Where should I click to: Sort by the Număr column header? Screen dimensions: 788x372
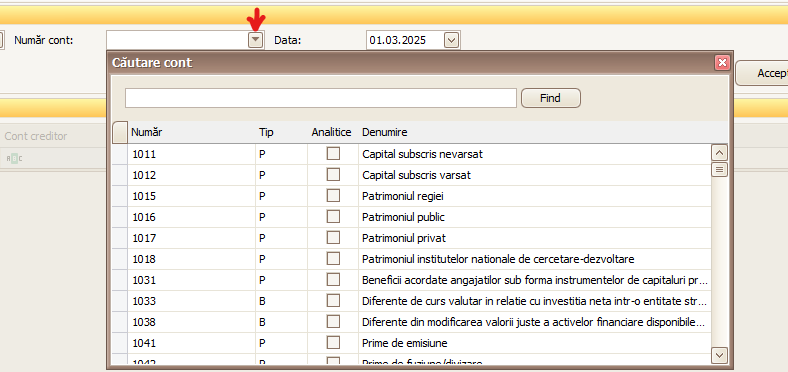pyautogui.click(x=191, y=132)
